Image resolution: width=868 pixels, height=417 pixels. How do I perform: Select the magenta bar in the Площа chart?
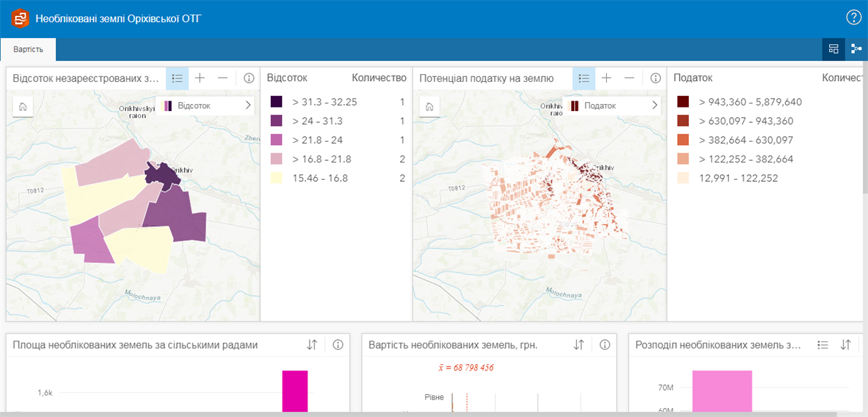tap(295, 391)
